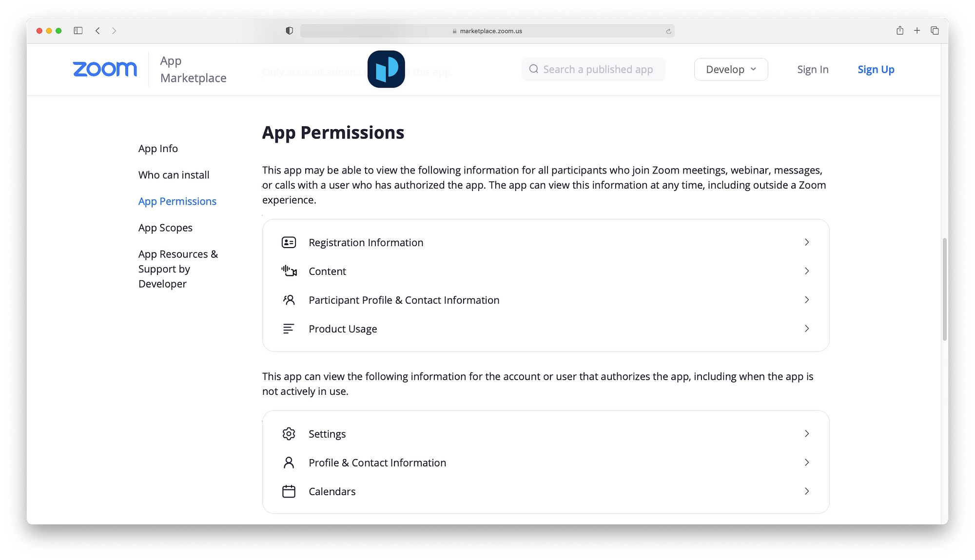Screen dimensions: 975x560
Task: Open the Safari share icon
Action: click(x=900, y=30)
